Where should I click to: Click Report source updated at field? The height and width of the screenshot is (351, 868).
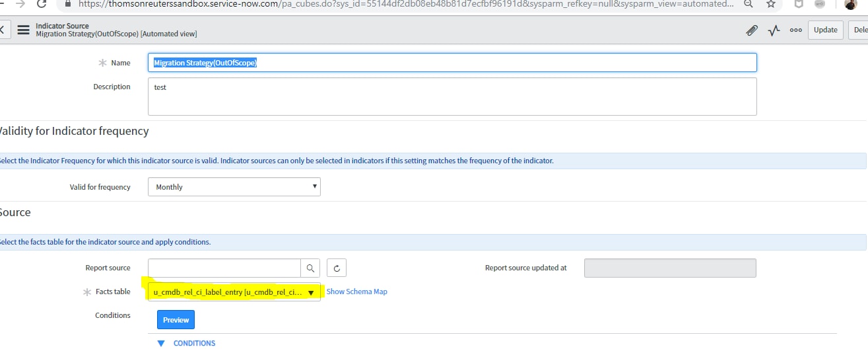click(x=670, y=268)
